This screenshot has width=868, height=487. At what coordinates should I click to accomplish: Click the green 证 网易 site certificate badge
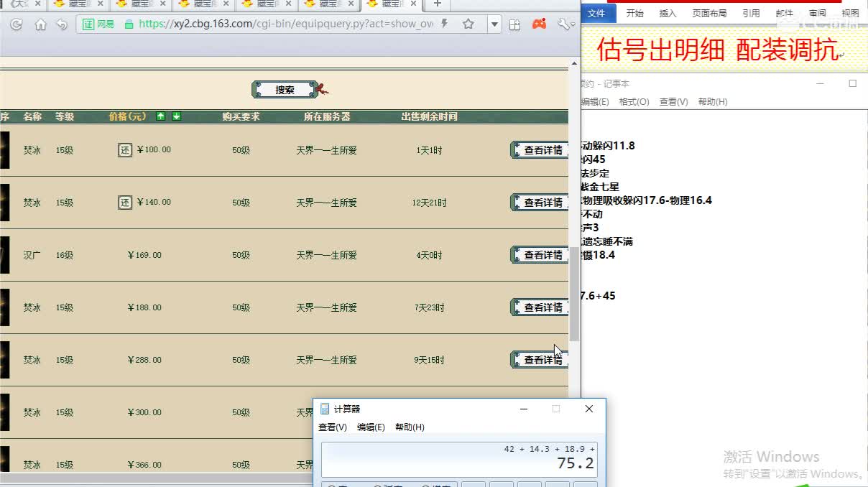pos(98,24)
